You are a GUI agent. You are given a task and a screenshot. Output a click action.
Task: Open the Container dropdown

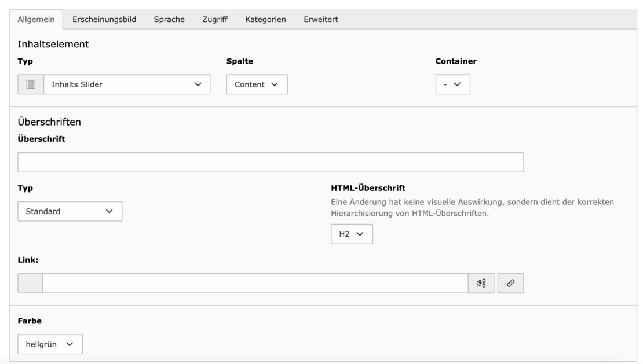click(452, 84)
